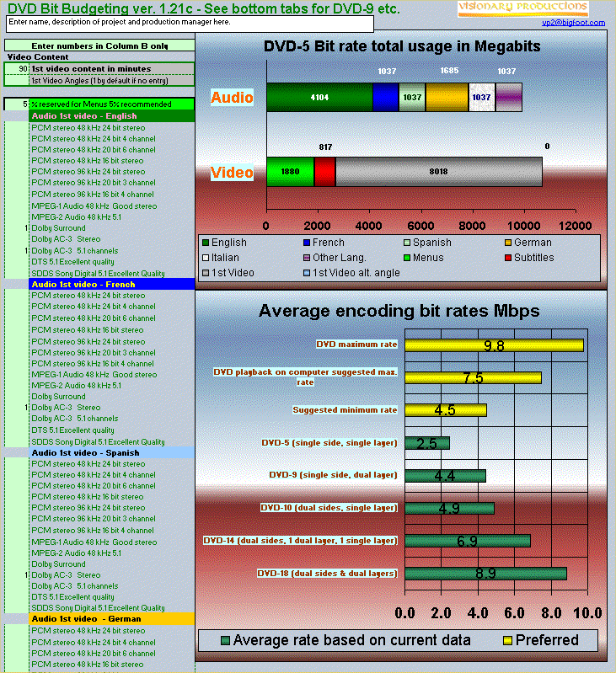Click the 'DVD-18 (dual sides & dual layers)' label
The image size is (616, 673).
(x=327, y=573)
